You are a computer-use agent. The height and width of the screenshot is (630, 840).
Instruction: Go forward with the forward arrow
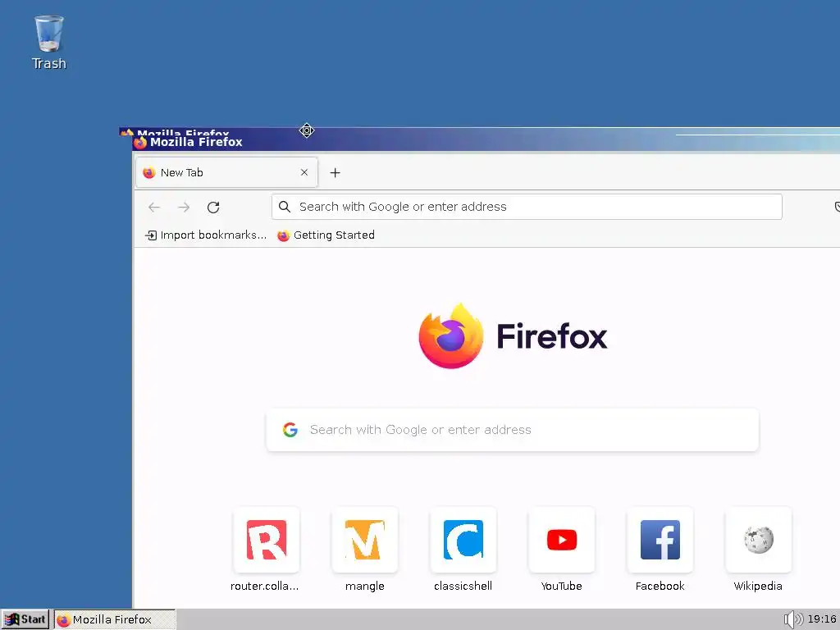point(184,207)
